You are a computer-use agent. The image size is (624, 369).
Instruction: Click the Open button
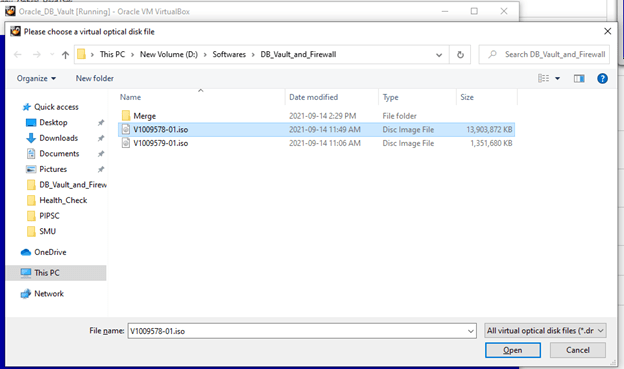point(513,350)
